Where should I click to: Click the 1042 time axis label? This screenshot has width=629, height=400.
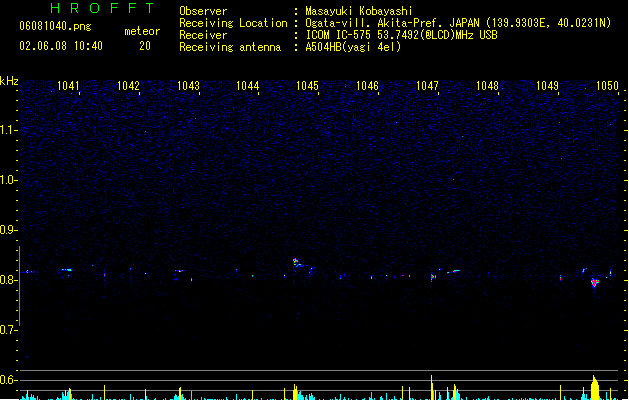[x=128, y=85]
